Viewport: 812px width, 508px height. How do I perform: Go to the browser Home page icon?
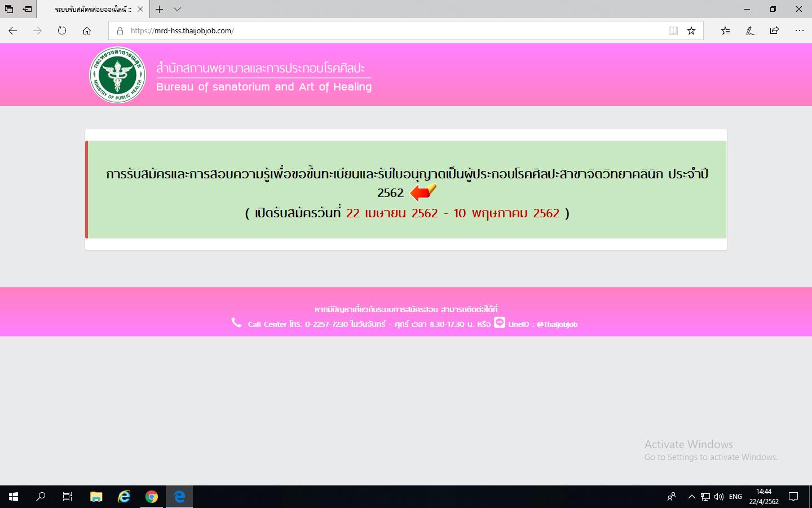coord(87,31)
